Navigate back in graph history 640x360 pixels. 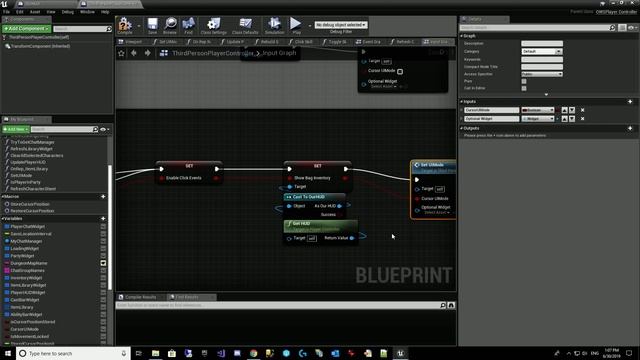133,53
